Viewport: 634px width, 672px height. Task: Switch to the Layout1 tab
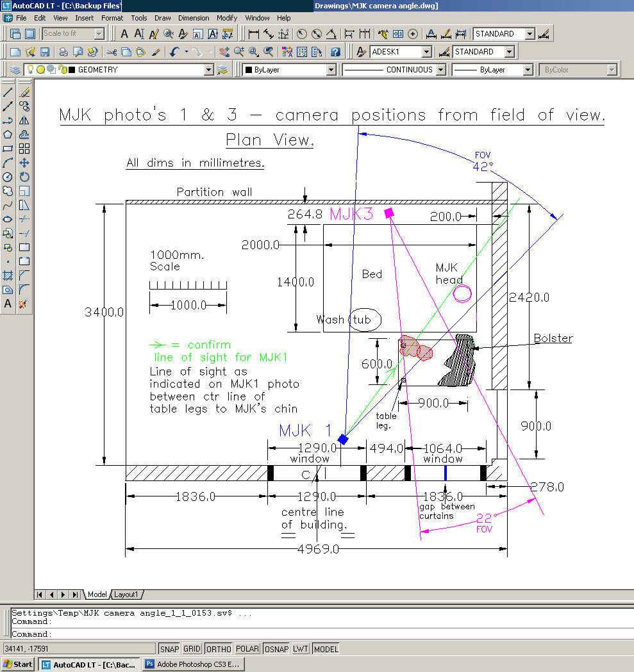tap(126, 594)
